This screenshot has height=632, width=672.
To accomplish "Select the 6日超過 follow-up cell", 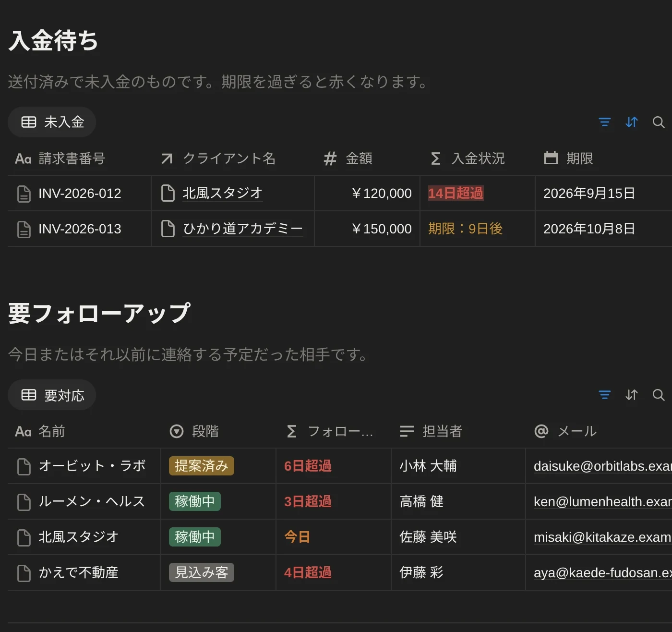I will point(334,466).
